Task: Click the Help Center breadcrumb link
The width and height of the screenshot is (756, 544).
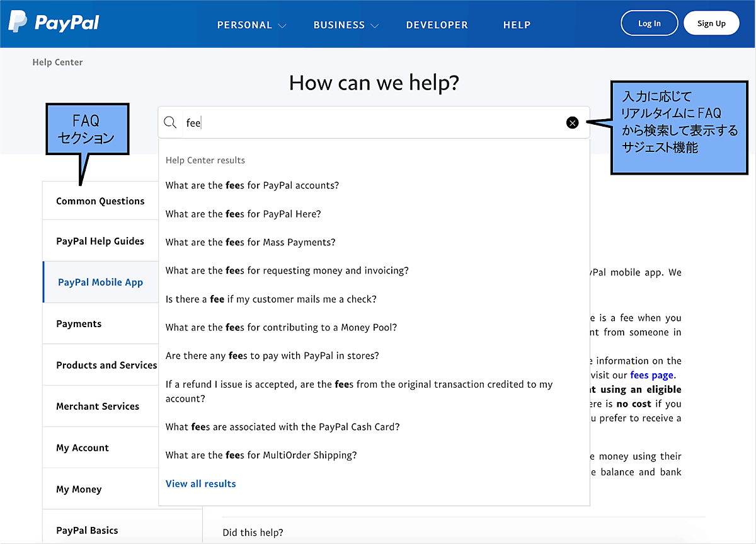Action: click(57, 62)
